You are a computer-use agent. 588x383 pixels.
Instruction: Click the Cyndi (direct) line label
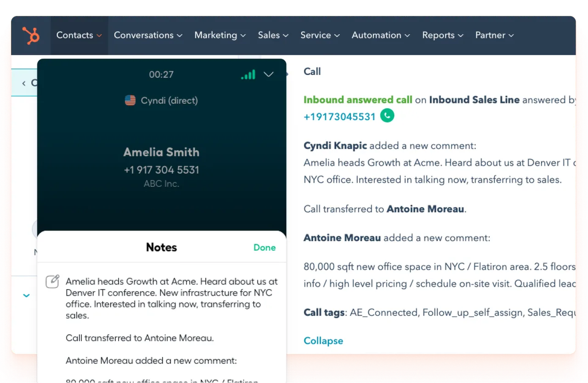169,101
